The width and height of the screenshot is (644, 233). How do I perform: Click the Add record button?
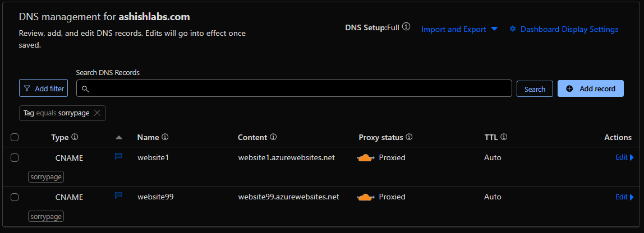coord(591,88)
